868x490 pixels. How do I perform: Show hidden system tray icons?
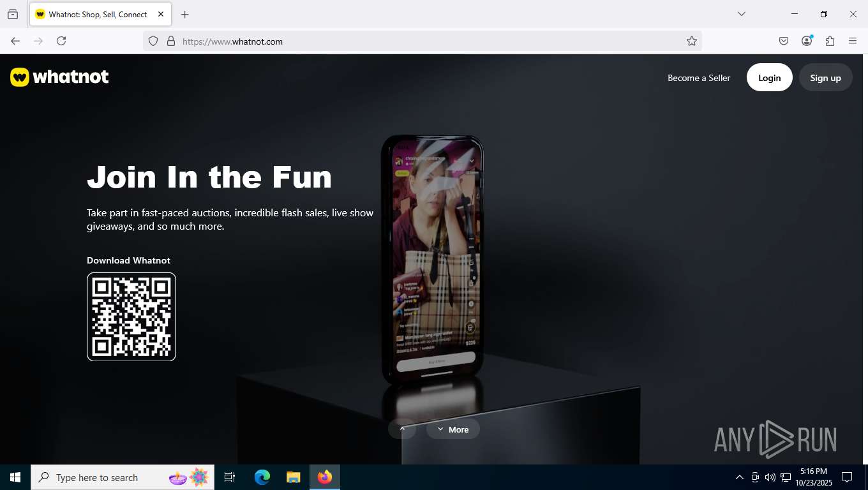point(740,477)
